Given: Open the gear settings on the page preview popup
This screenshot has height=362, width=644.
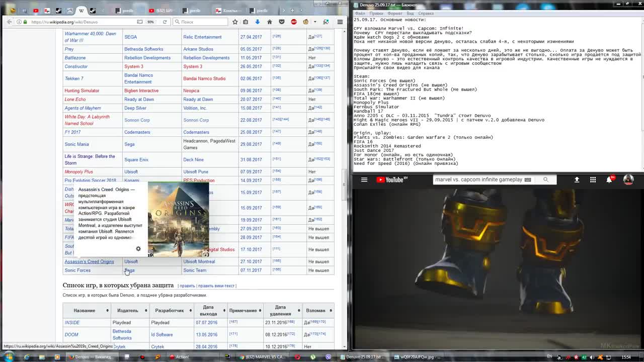Looking at the screenshot, I should coord(138,249).
